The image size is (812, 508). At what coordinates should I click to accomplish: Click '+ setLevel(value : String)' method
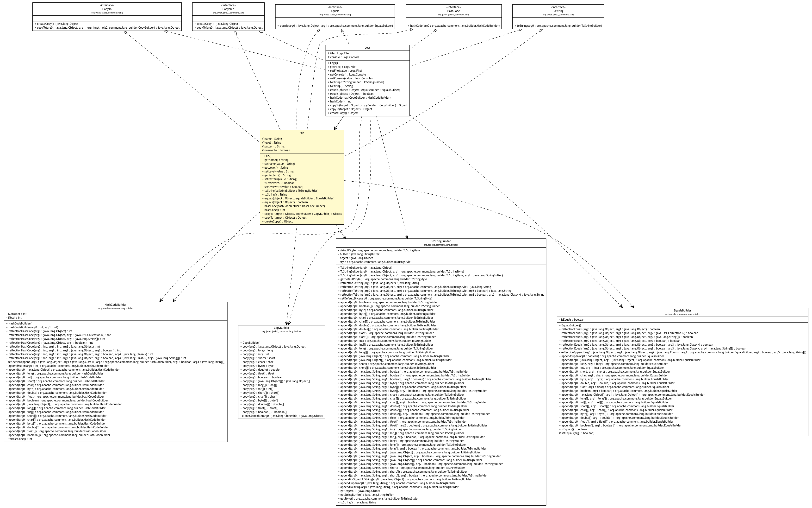point(278,172)
